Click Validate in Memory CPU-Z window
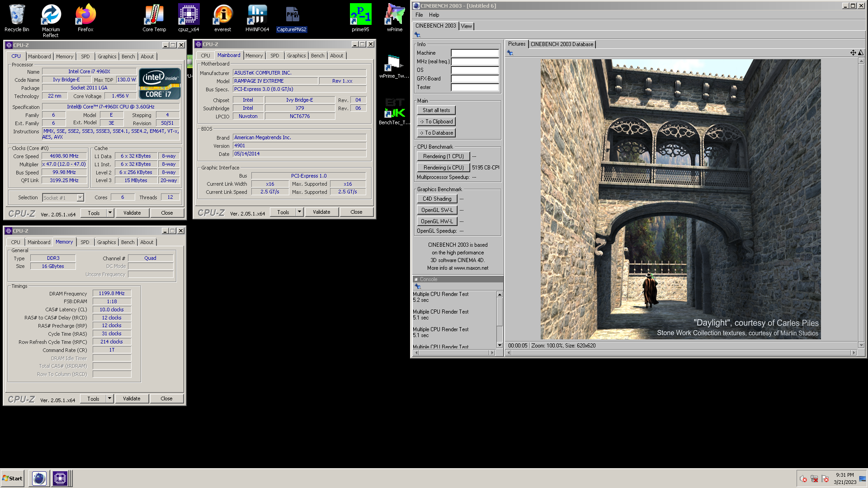The height and width of the screenshot is (488, 868). (x=132, y=399)
